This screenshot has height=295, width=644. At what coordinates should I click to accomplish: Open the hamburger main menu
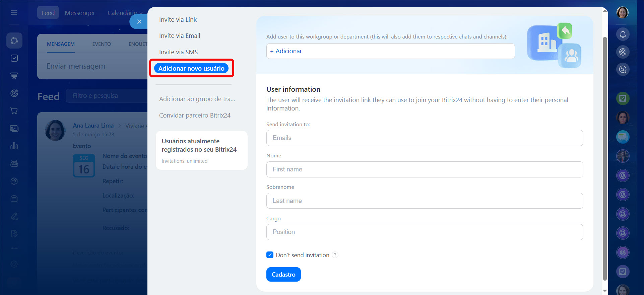point(14,13)
